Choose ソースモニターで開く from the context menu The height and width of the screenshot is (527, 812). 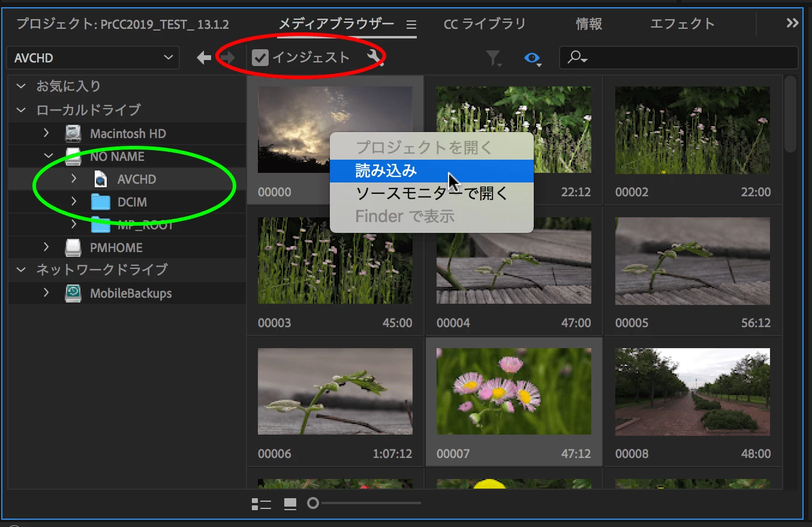coord(432,193)
